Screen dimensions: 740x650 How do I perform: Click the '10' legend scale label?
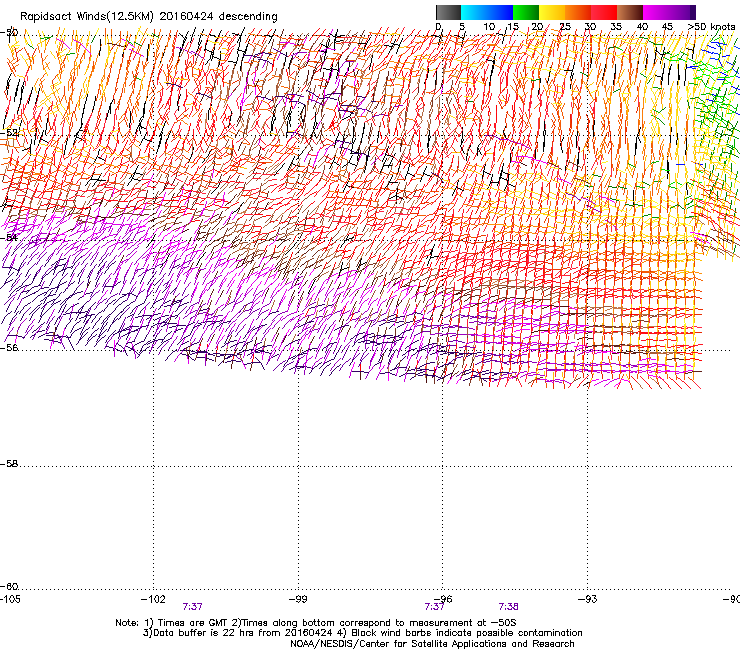tap(489, 27)
